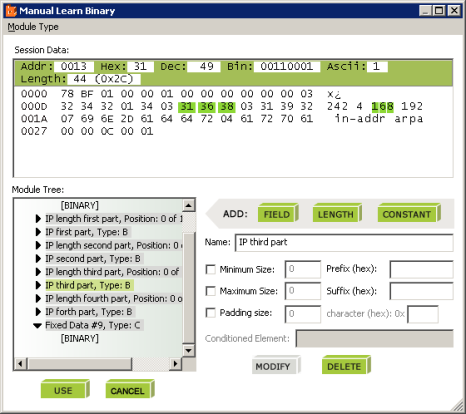Screen dimensions: 466x414
Task: Click the module tree scroll down arrow
Action: point(189,350)
